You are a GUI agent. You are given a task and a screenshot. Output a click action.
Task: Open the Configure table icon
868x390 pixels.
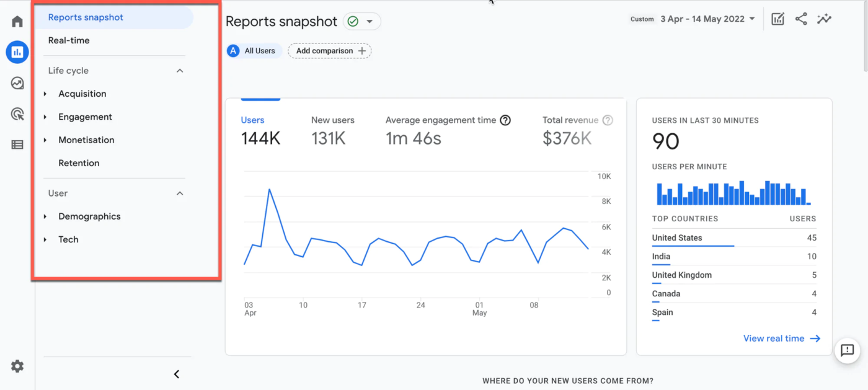pyautogui.click(x=17, y=144)
